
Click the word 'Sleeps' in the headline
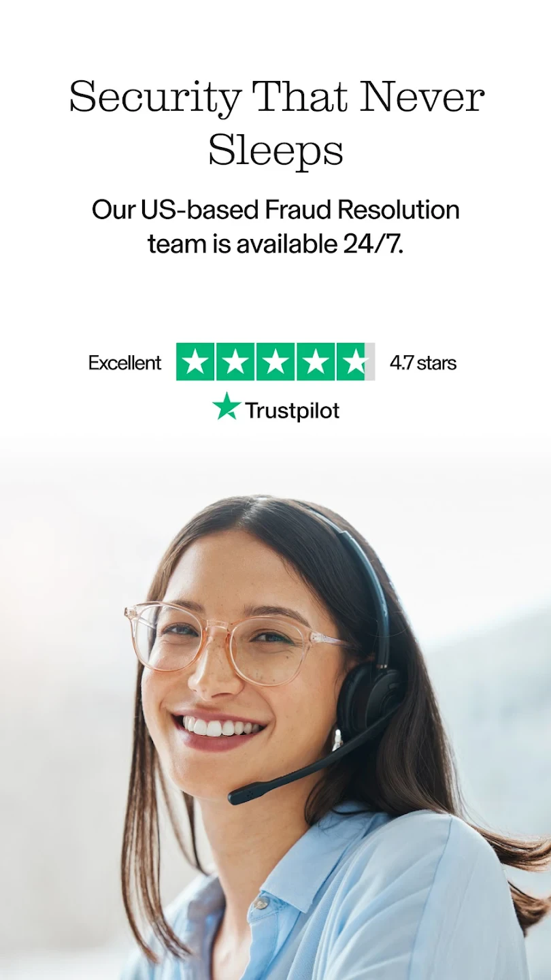pyautogui.click(x=275, y=150)
